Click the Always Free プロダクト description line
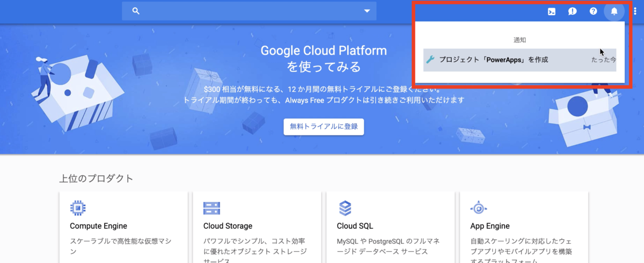Screen dimensions: 644x263 pyautogui.click(x=324, y=100)
